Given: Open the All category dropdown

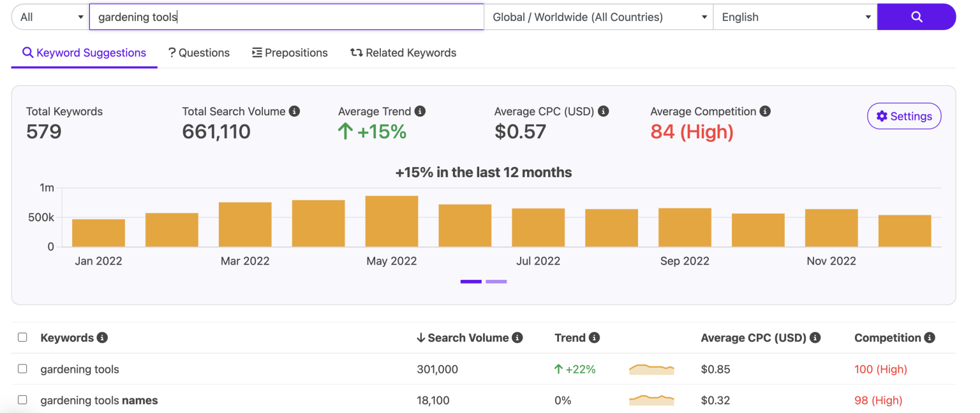Looking at the screenshot, I should [x=49, y=17].
